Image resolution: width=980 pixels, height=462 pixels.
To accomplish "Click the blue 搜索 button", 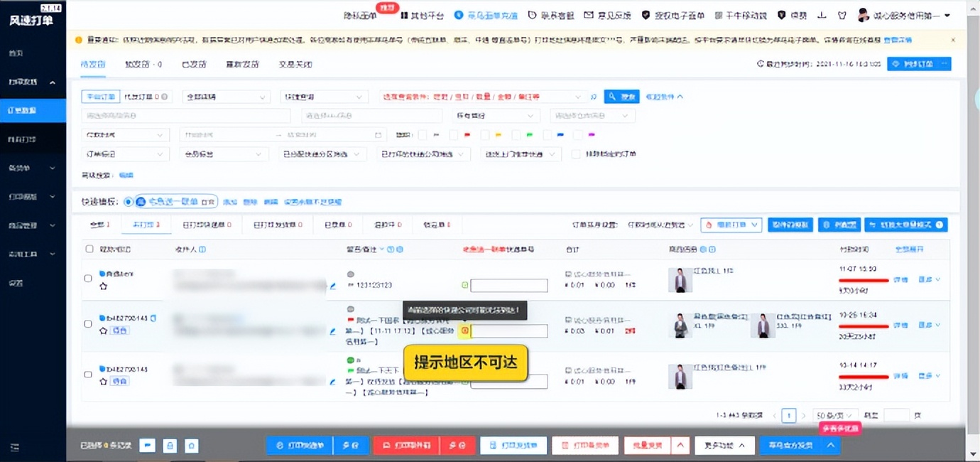I will point(621,97).
